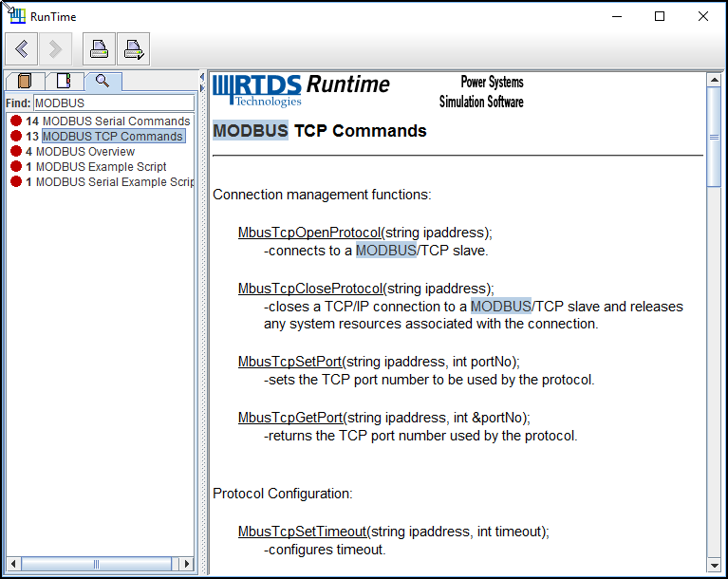Click red dot beside MODBUS Serial Commands

(16, 121)
